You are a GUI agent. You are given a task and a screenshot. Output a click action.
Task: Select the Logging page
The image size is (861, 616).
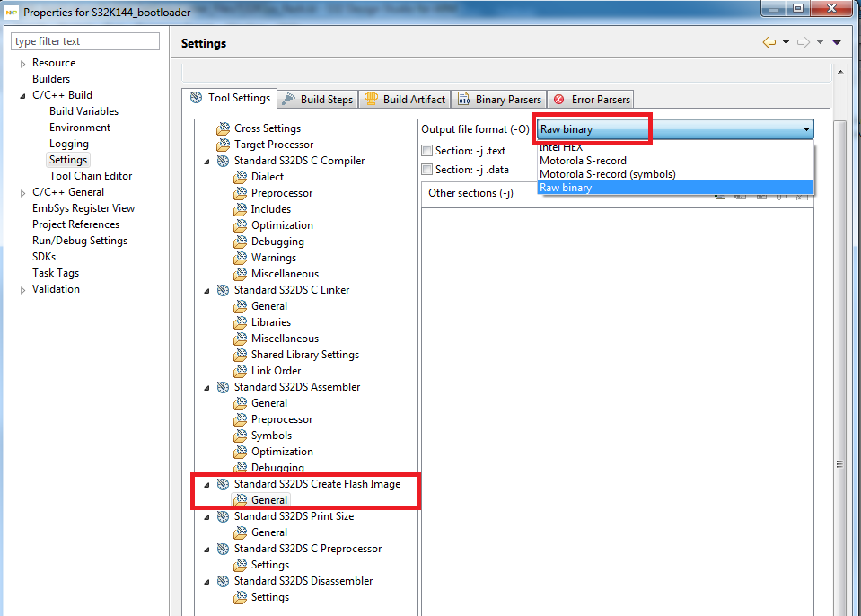68,144
